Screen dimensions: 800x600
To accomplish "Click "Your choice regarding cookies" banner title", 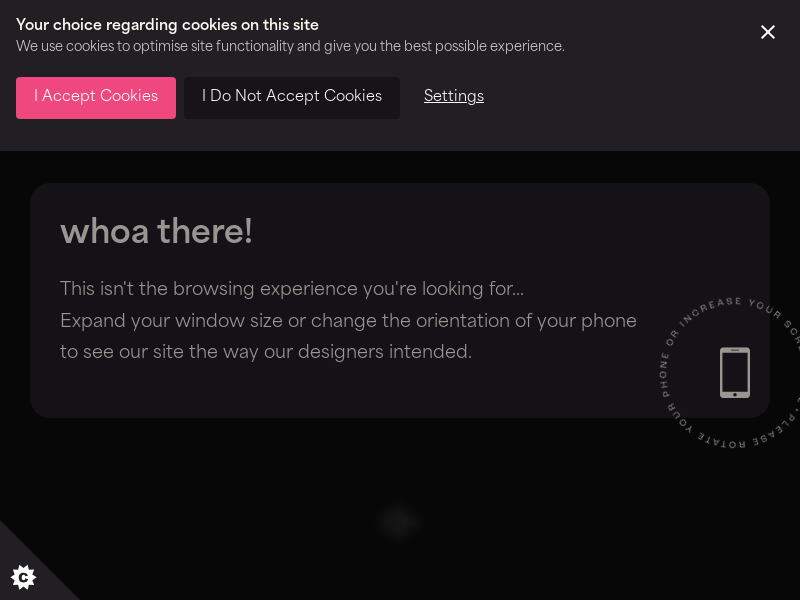I will click(x=167, y=25).
